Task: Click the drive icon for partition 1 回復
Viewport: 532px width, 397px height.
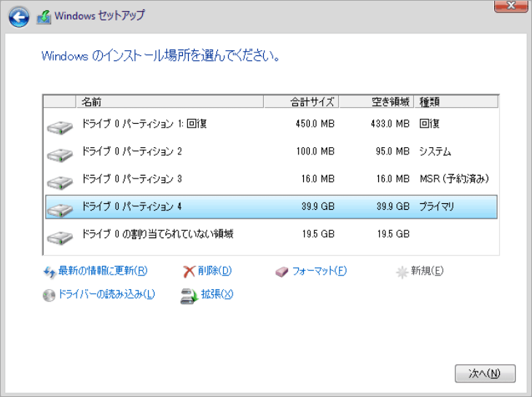Action: [60, 127]
